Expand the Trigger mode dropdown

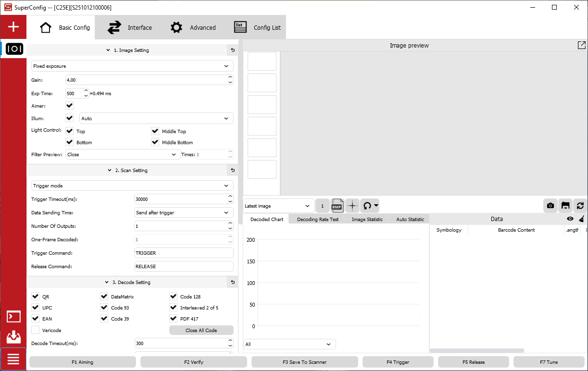pos(132,185)
